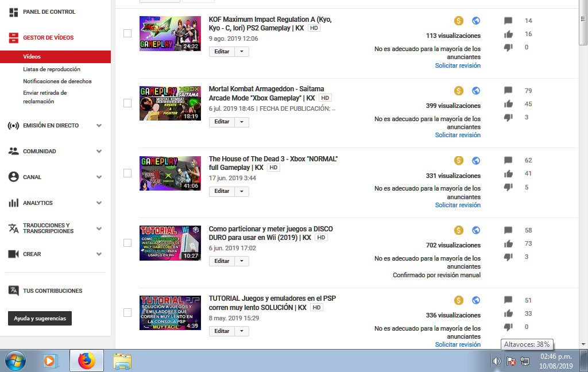Click public globe icon for Como particionar video
Screen dimensions: 588x372
(476, 230)
